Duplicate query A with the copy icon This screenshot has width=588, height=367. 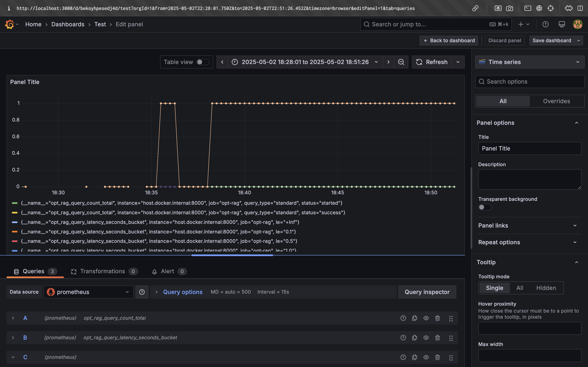click(414, 318)
